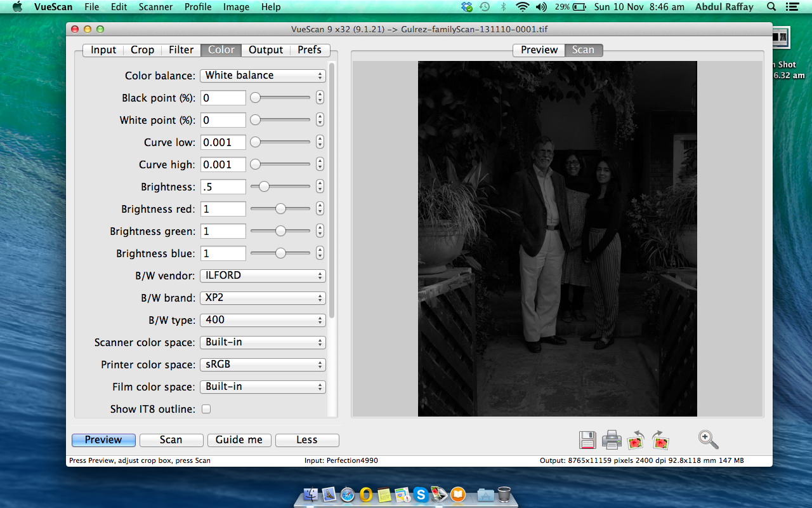Open iBooks from the Dock
The width and height of the screenshot is (812, 508).
click(457, 494)
